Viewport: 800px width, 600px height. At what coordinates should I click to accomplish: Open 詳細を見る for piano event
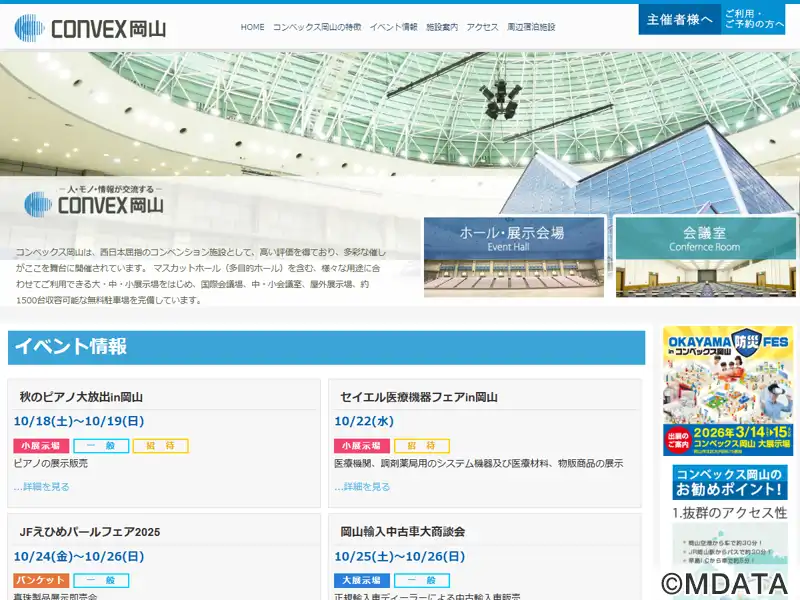click(x=41, y=487)
